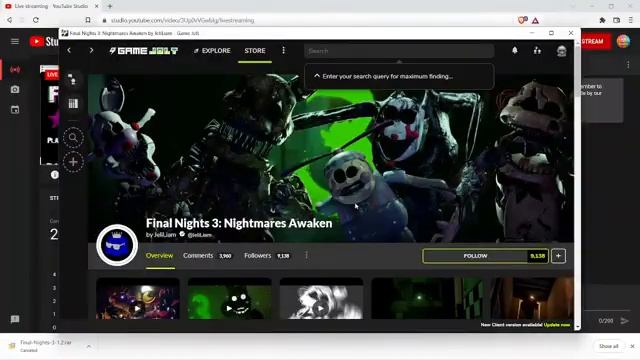Open more game page options dots
Screen dimensions: 640x360
point(307,256)
